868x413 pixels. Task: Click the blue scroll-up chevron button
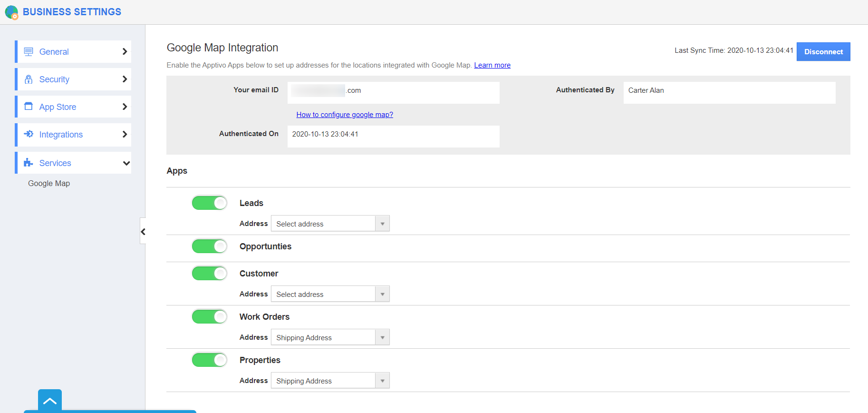[x=50, y=400]
